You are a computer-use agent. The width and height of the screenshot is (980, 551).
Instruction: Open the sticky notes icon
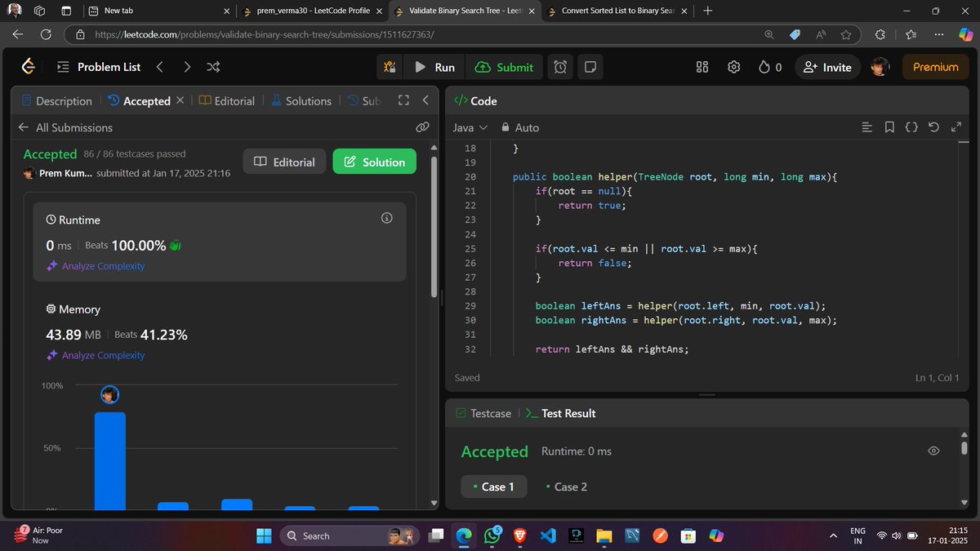tap(590, 67)
